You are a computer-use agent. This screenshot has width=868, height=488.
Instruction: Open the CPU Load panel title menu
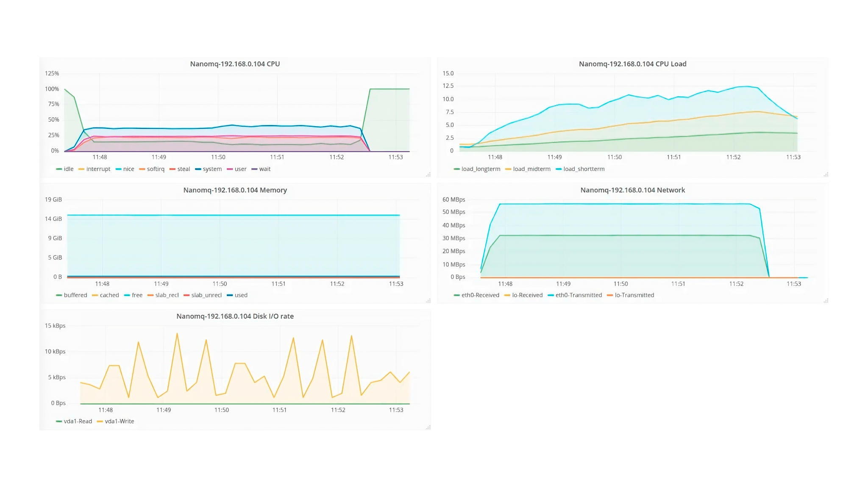coord(632,64)
